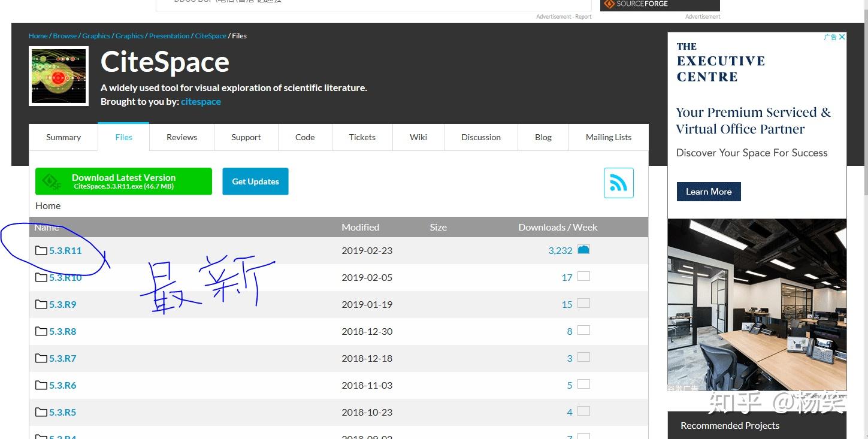The width and height of the screenshot is (868, 439).
Task: Click the date 2018-12-30
Action: tap(367, 331)
